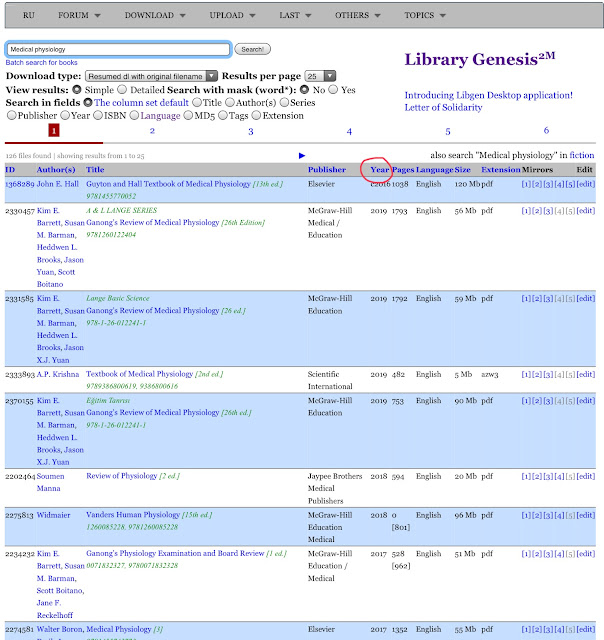Open edit link for book ID 2234232
The width and height of the screenshot is (604, 640).
pos(586,554)
